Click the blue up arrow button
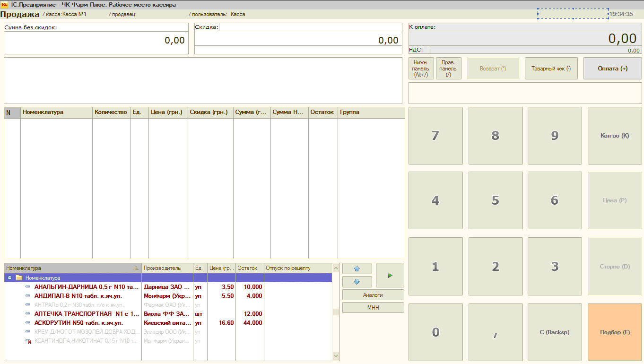Viewport: 644px width, 364px height. click(357, 269)
